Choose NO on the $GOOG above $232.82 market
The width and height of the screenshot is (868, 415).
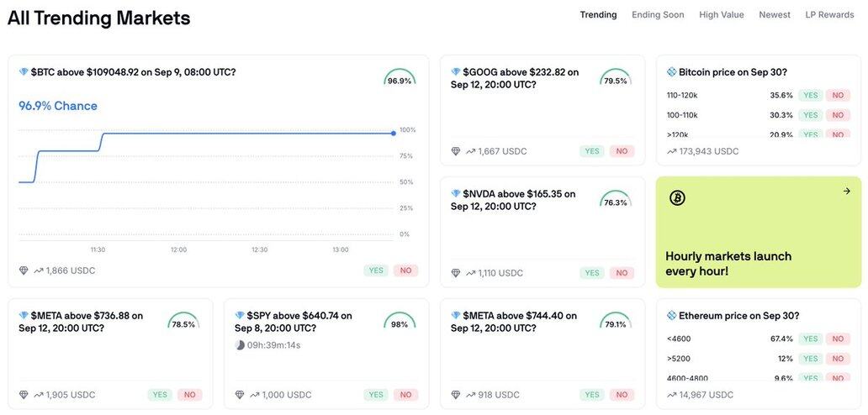click(622, 151)
